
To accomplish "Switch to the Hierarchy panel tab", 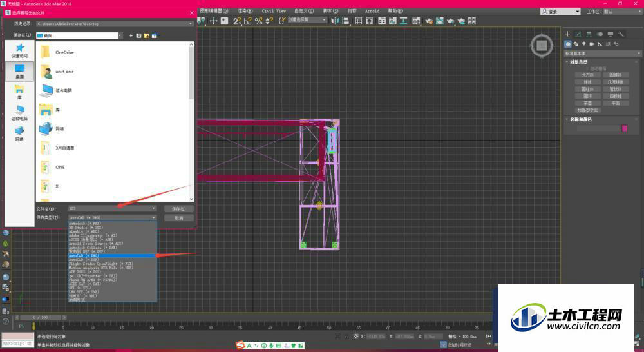I will (x=589, y=34).
